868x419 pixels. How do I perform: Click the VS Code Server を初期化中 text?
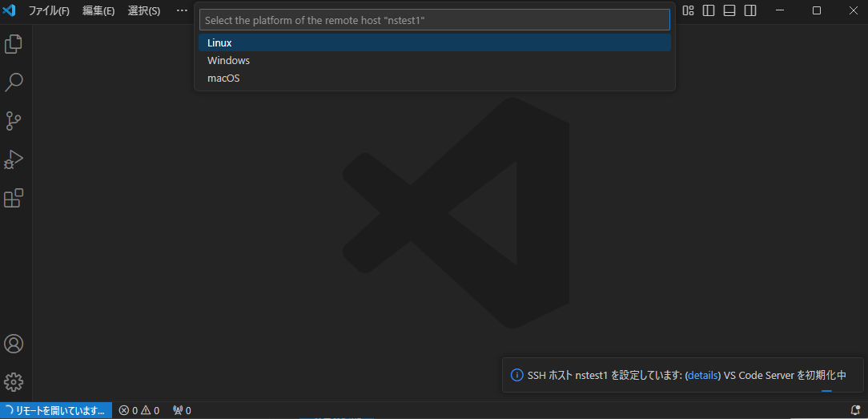click(785, 375)
